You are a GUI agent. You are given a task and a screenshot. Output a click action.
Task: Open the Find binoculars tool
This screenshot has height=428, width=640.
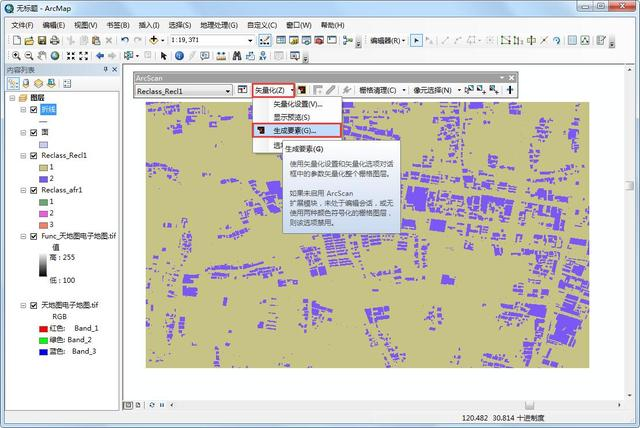tap(237, 56)
